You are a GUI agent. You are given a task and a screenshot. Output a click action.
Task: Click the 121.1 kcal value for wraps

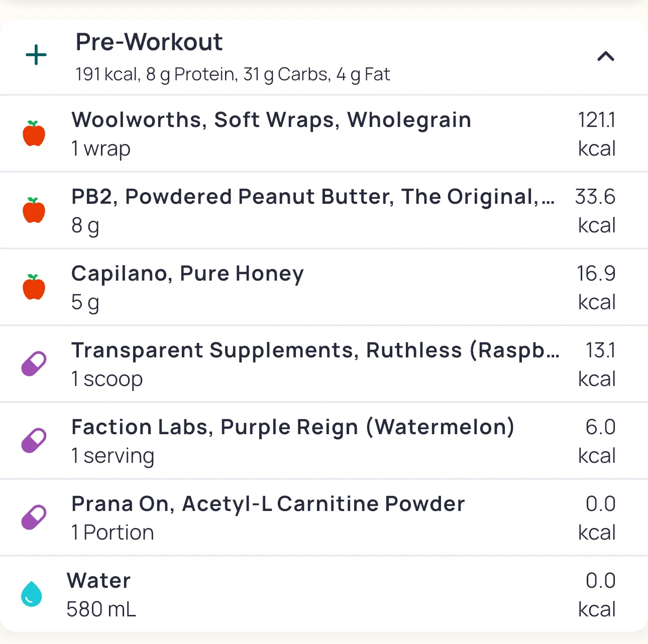tap(596, 134)
